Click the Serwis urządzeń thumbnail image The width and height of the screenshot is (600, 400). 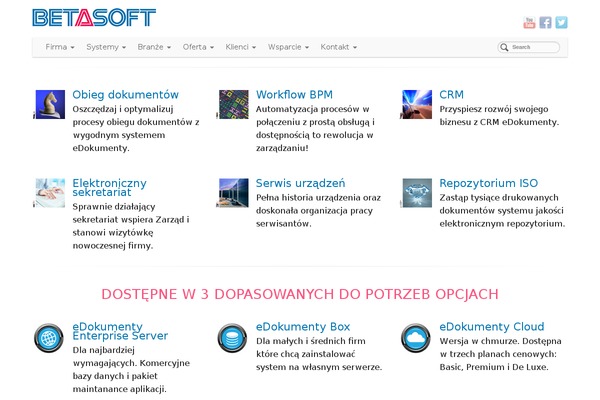234,193
